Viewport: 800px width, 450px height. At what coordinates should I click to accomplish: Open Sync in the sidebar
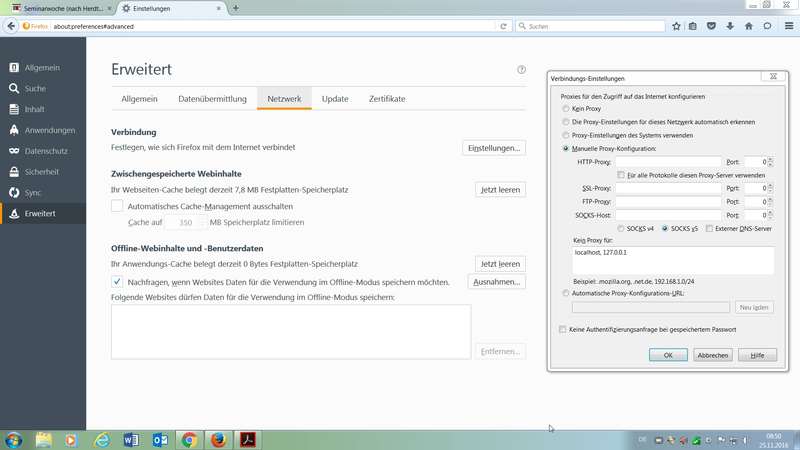pyautogui.click(x=43, y=192)
